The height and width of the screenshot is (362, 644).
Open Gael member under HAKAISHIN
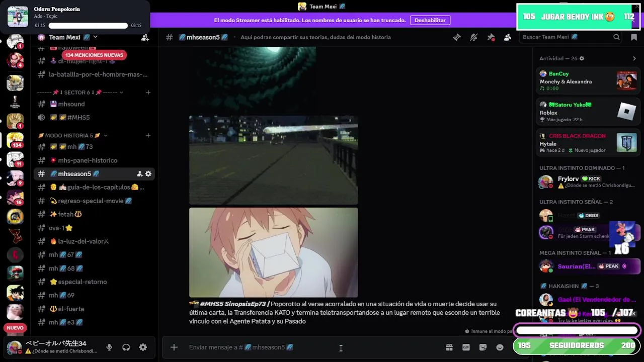click(588, 300)
